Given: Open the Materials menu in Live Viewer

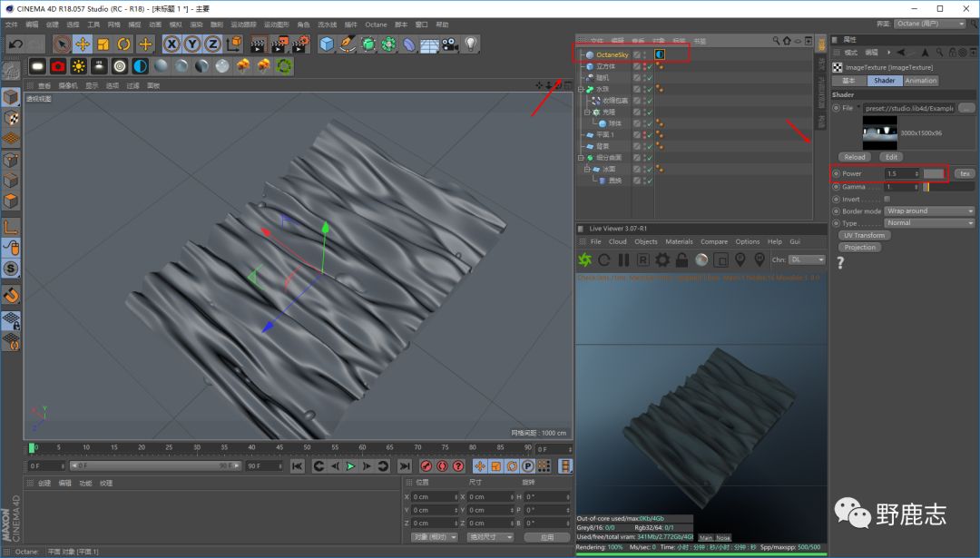Looking at the screenshot, I should click(679, 242).
